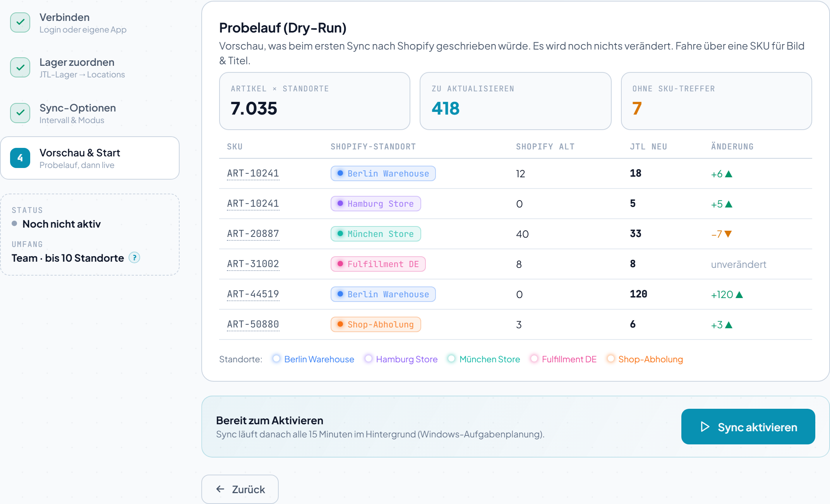Click Shopify alt value 40
Screen dimensions: 830x504
[522, 234]
